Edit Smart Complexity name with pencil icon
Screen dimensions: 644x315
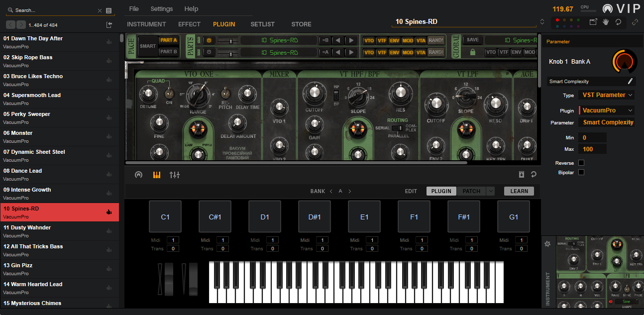pos(630,81)
